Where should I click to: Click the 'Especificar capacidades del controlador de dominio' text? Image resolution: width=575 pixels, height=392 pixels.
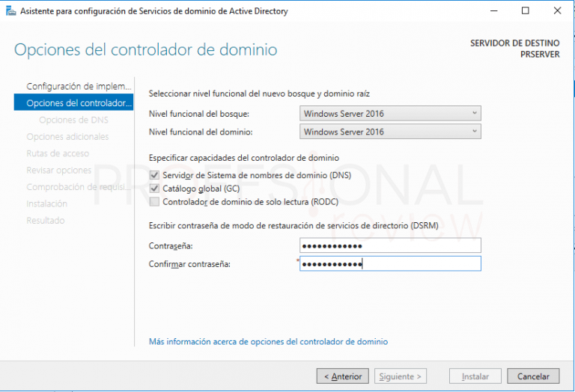244,158
